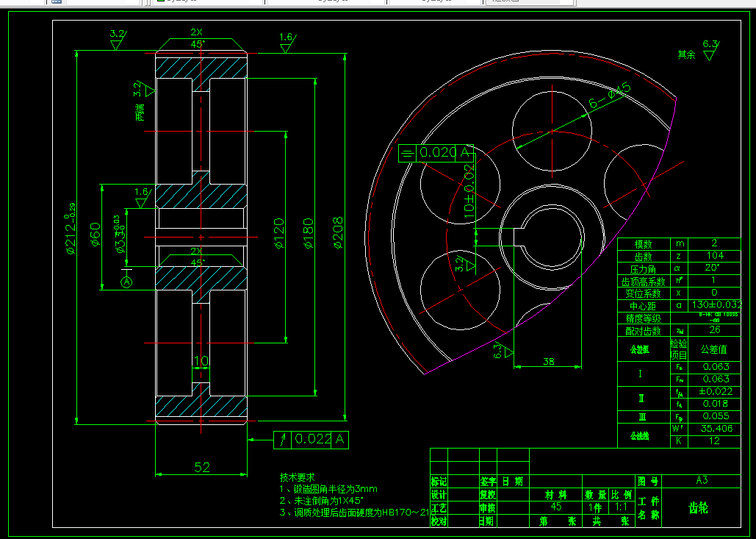Select the 齿顶高系数 table cell
Screen dimensions: 756x539
(x=644, y=282)
